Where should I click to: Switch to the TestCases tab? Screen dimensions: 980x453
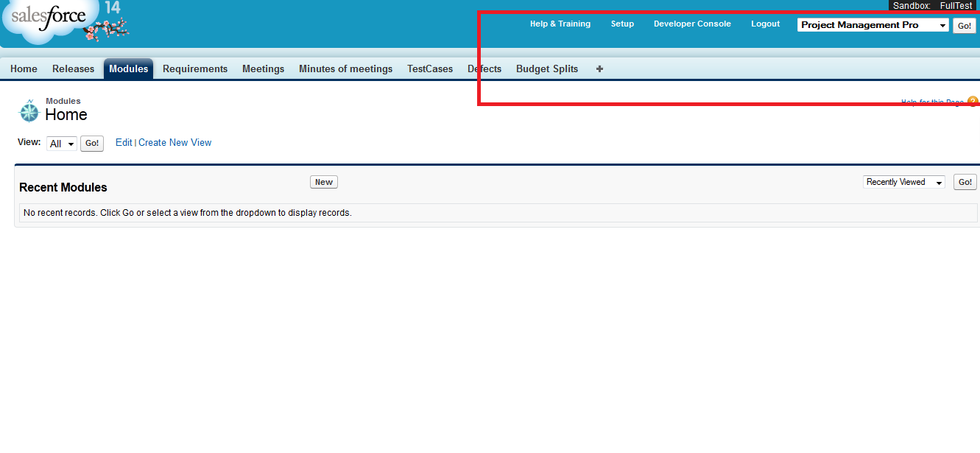click(430, 69)
